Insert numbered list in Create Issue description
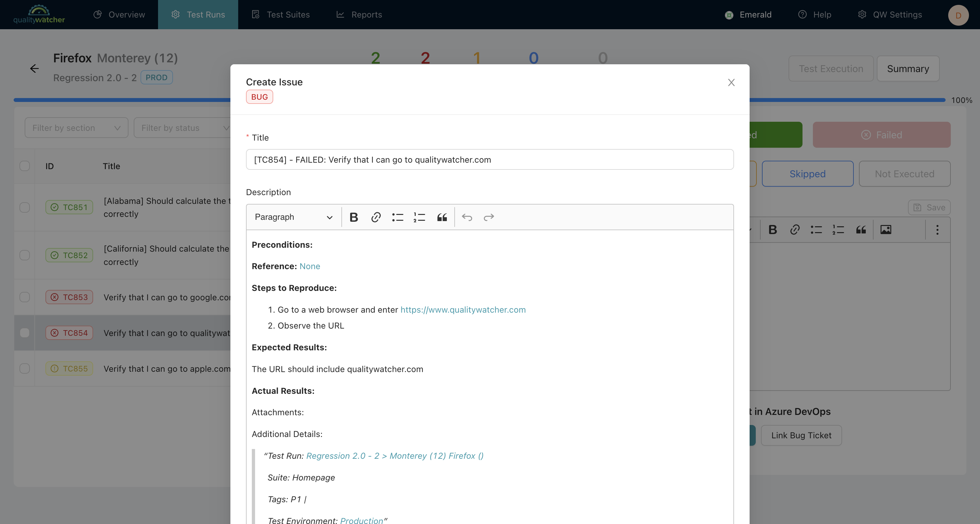 click(x=419, y=217)
